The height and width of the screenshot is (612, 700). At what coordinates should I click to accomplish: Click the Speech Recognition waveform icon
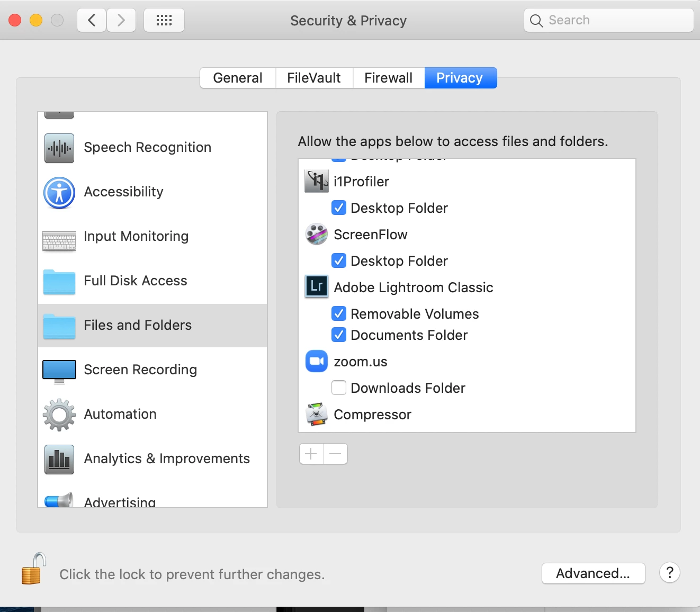pyautogui.click(x=59, y=148)
